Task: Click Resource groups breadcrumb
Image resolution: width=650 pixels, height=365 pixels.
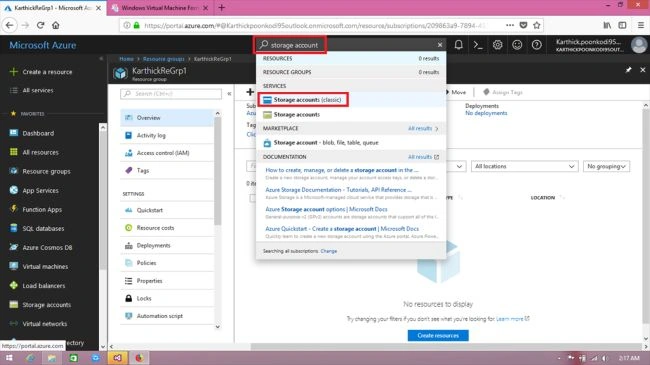Action: click(163, 59)
